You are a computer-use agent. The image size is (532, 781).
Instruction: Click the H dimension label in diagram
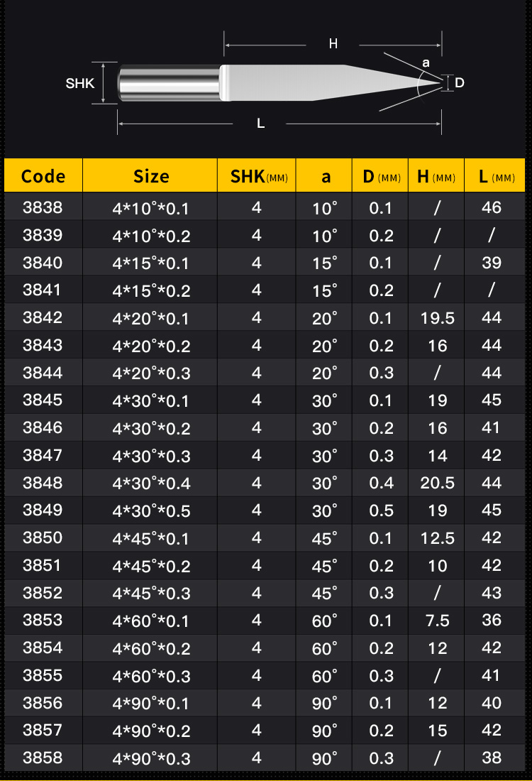point(333,44)
